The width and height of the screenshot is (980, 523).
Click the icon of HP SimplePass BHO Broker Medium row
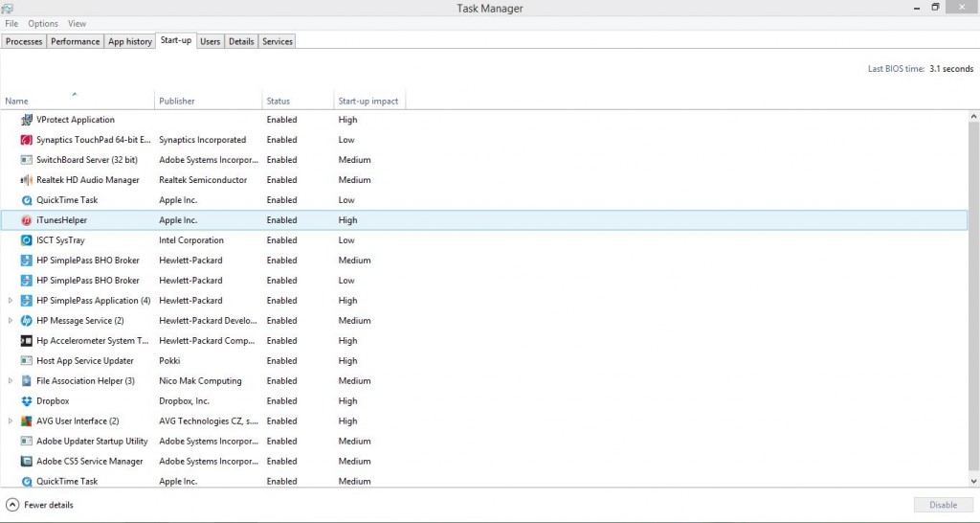click(x=26, y=261)
